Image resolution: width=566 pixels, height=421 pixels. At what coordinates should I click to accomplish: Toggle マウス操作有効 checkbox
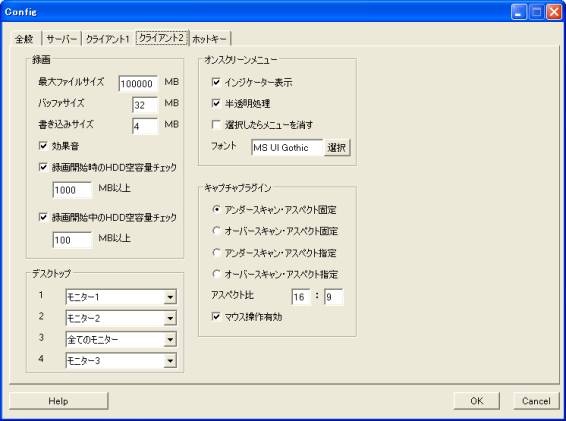[x=216, y=316]
